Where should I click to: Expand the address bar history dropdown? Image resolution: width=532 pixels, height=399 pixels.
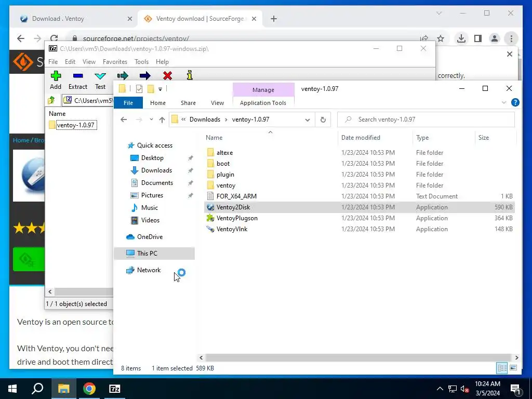click(x=308, y=120)
